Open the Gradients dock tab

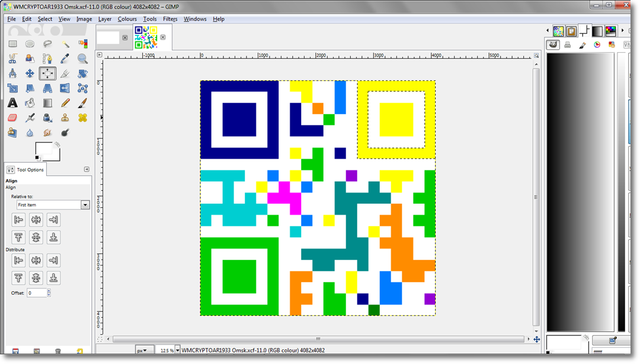tap(597, 31)
